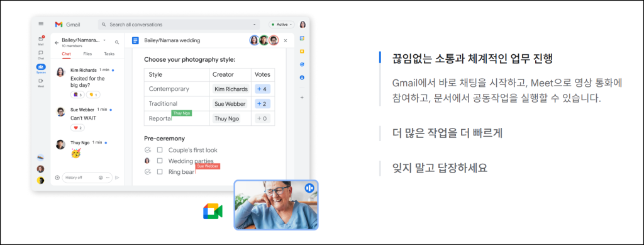Click the video call thumbnail of the woman

click(276, 205)
